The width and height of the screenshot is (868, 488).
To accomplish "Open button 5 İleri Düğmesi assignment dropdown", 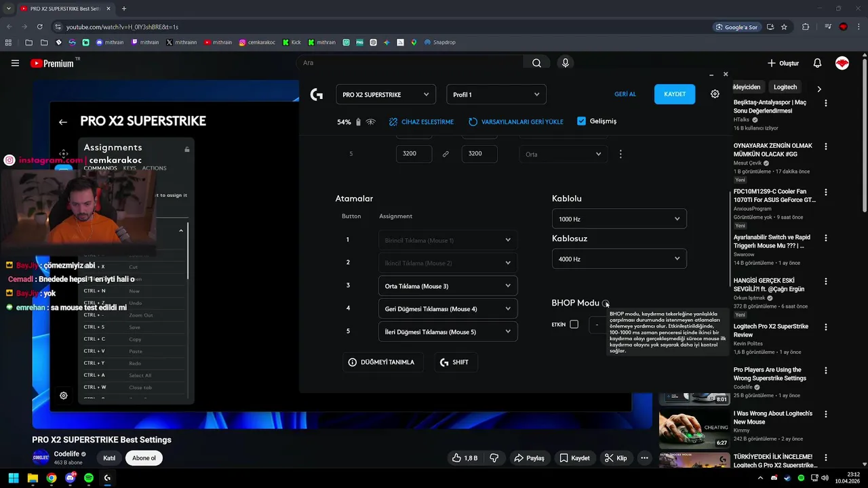I will pyautogui.click(x=448, y=332).
